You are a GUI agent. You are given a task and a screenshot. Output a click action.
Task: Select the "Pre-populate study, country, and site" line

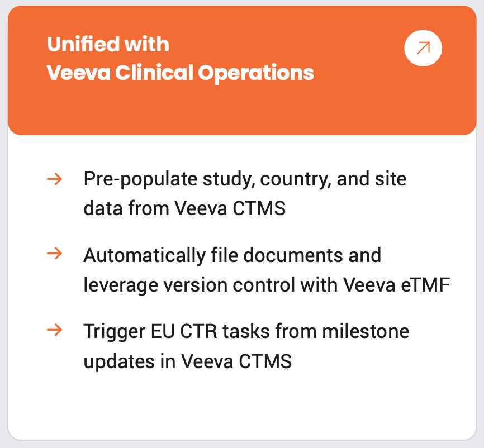[x=245, y=179]
